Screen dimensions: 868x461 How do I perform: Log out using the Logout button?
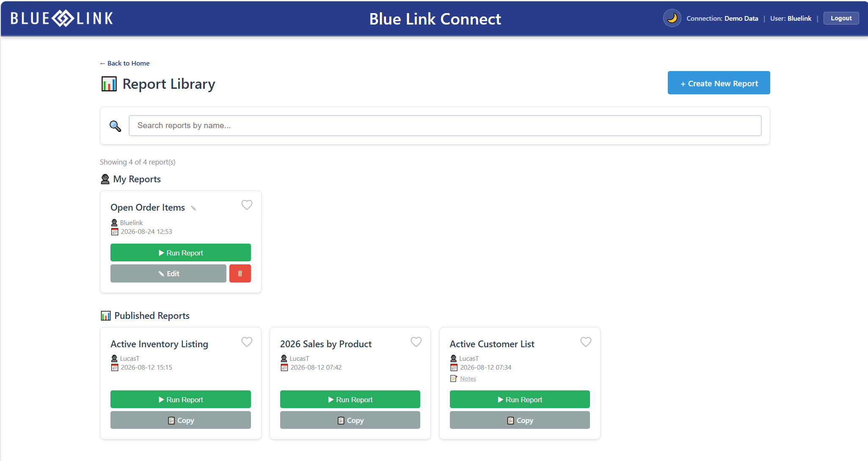(841, 18)
